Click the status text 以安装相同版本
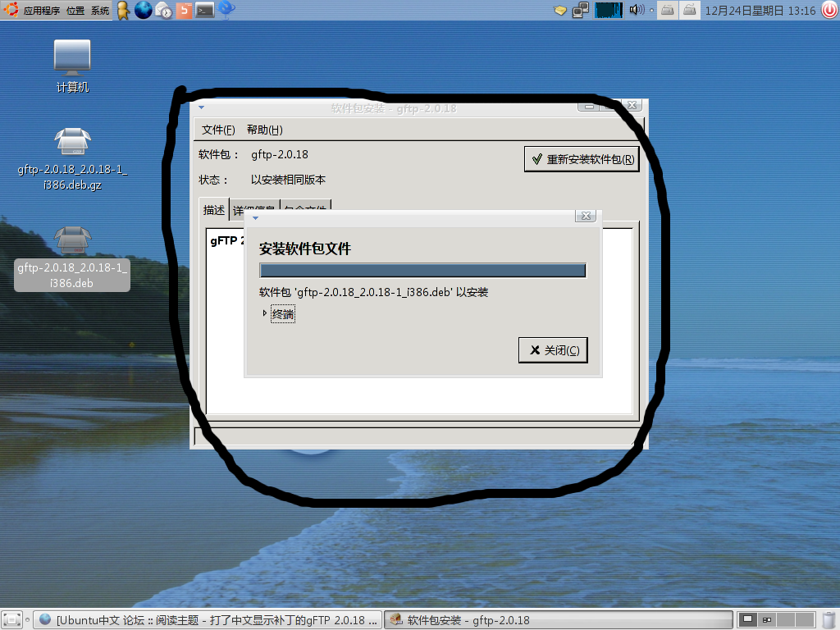This screenshot has width=840, height=630. coord(288,180)
